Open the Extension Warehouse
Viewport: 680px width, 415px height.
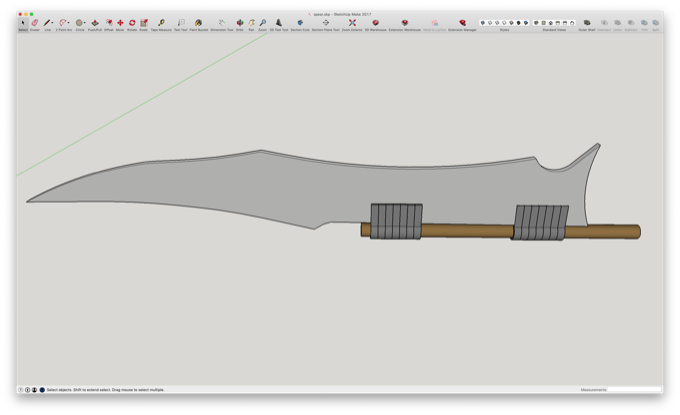405,23
